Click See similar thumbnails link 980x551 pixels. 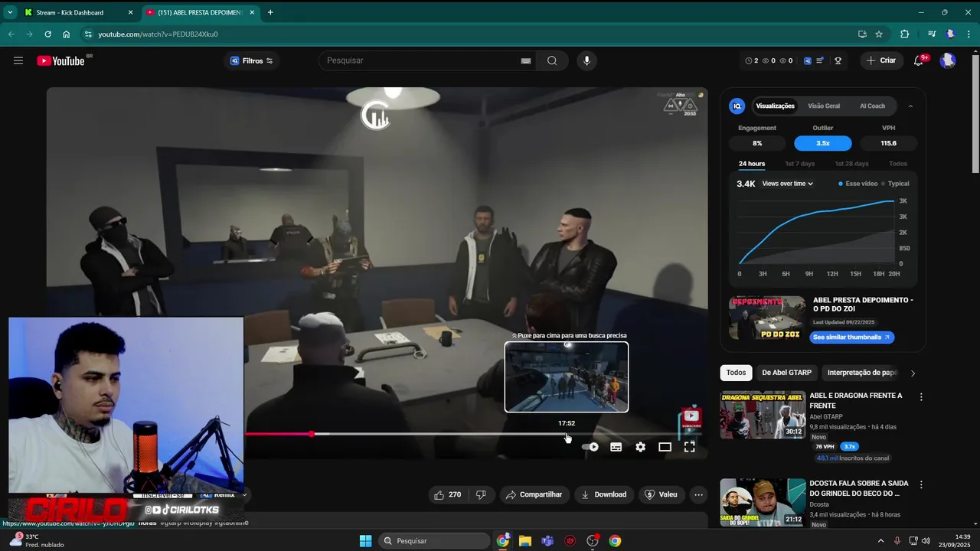coord(851,337)
